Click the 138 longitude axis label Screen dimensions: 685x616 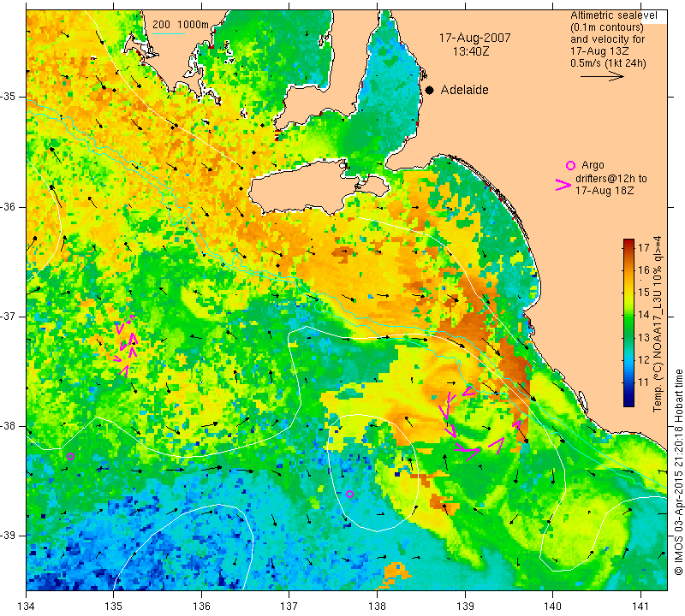pyautogui.click(x=377, y=606)
